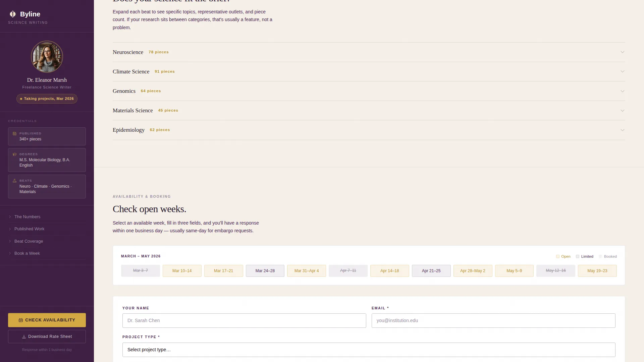644x362 pixels.
Task: Expand the Epidemiology beat row
Action: [x=369, y=130]
